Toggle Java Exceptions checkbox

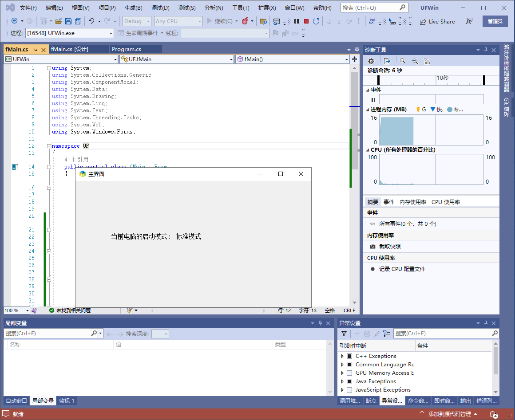349,381
